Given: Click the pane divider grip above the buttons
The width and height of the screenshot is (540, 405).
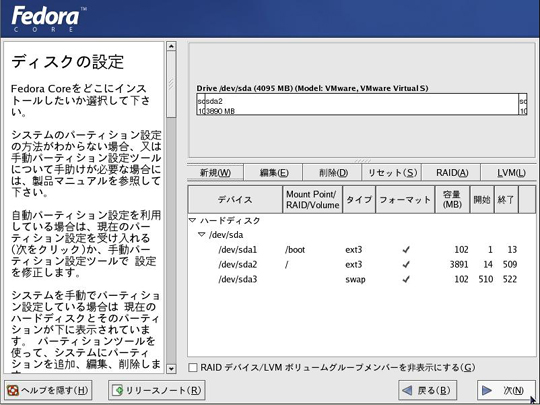Looking at the screenshot, I should [x=362, y=161].
